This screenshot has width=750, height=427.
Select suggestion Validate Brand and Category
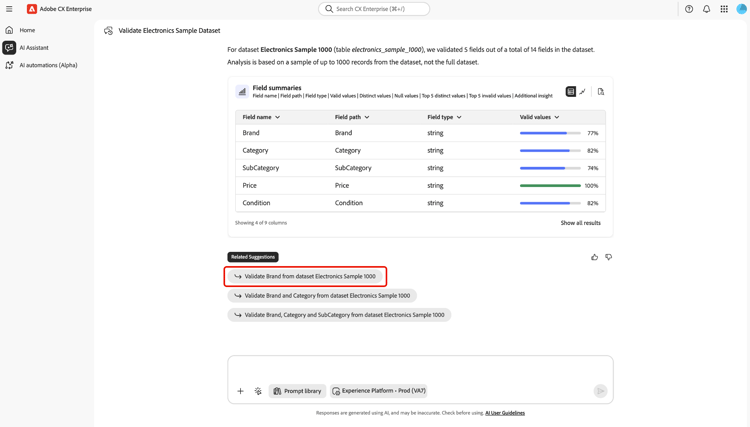tap(322, 296)
